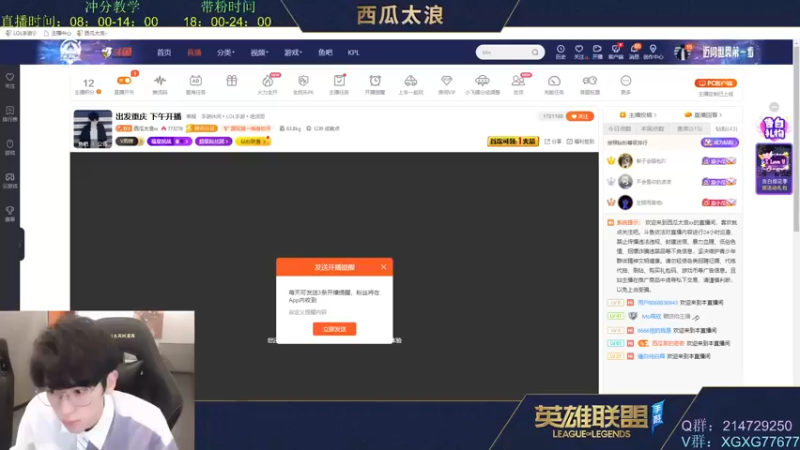Click the 超级粉丝团 purple badge

[x=213, y=141]
